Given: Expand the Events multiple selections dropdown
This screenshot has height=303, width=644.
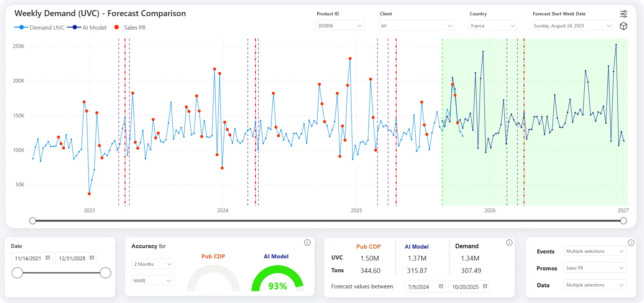Looking at the screenshot, I should point(595,251).
